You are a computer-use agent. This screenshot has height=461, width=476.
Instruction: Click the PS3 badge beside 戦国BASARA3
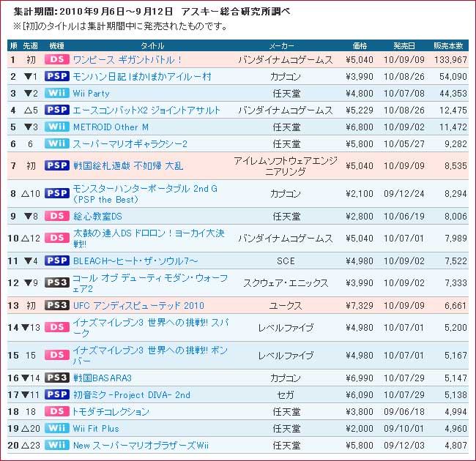[57, 378]
